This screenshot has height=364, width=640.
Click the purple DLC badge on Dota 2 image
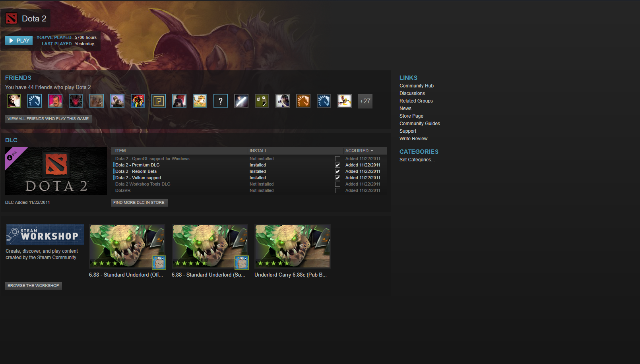(x=13, y=155)
